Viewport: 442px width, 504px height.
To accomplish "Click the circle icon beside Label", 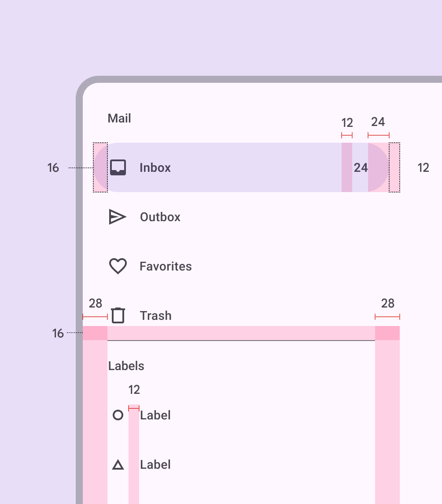I will (118, 415).
